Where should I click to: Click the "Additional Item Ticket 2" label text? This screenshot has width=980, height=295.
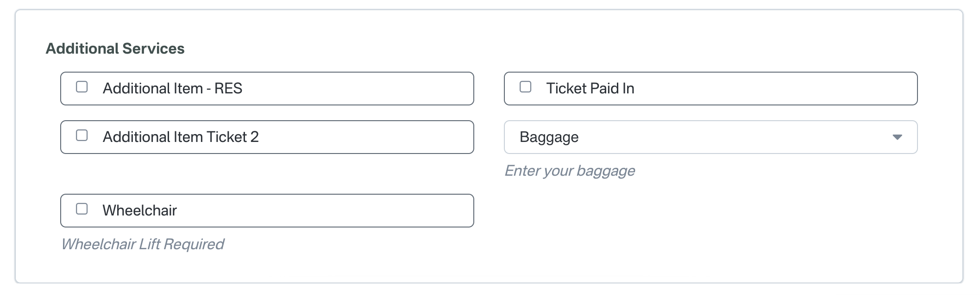181,137
